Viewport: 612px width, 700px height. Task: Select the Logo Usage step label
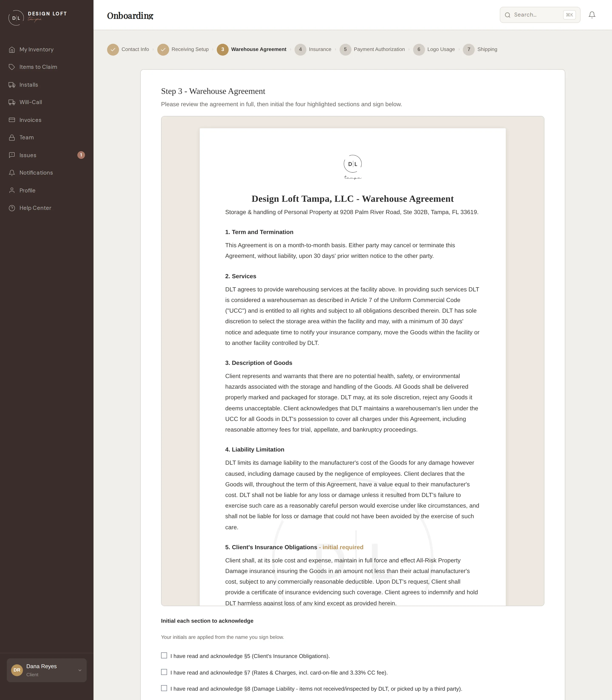point(441,49)
